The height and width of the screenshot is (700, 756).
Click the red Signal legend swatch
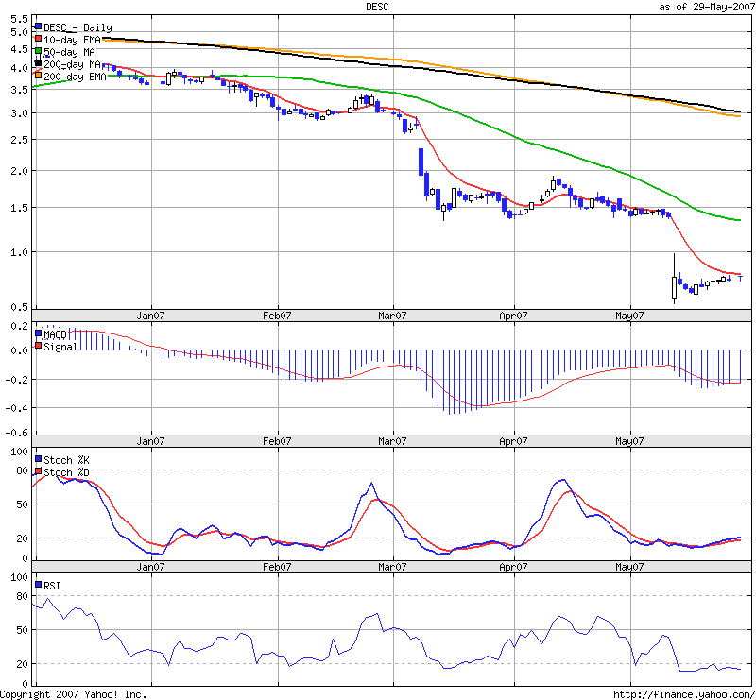click(38, 346)
